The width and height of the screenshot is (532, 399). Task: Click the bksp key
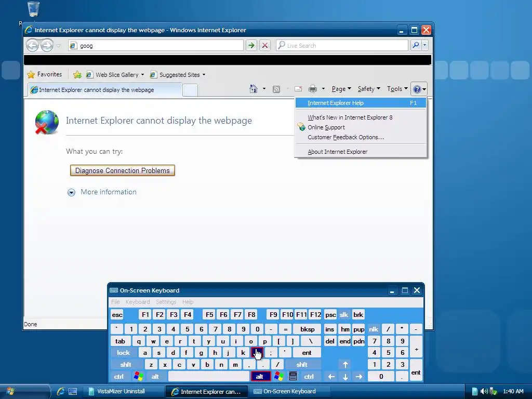click(x=308, y=329)
